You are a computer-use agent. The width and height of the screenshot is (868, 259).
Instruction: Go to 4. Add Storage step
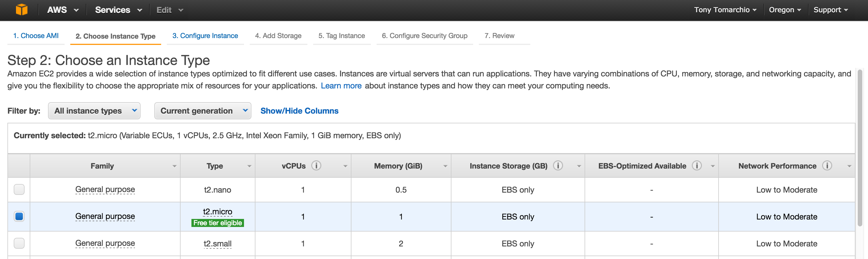[278, 36]
